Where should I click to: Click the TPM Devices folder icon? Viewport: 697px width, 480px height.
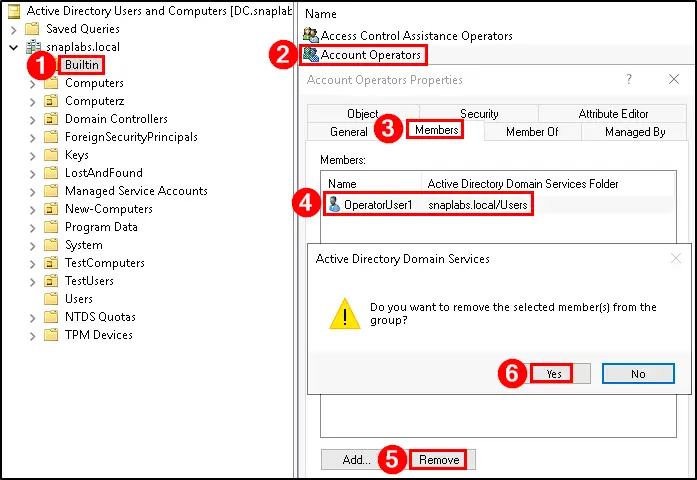pos(51,335)
